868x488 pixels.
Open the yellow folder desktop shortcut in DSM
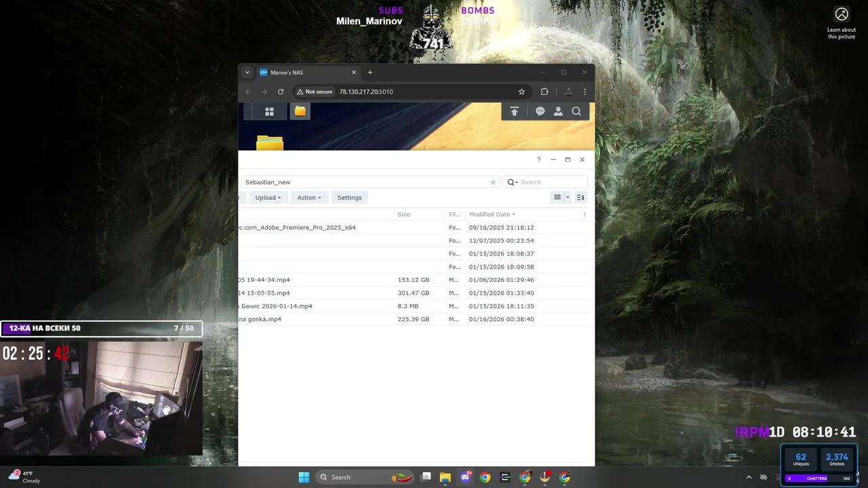tap(269, 142)
